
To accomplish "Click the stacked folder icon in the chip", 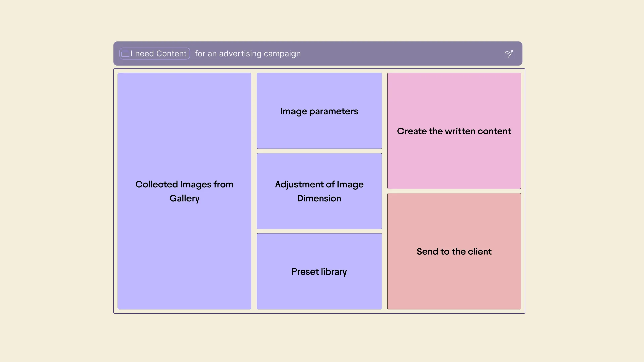I will tap(125, 53).
